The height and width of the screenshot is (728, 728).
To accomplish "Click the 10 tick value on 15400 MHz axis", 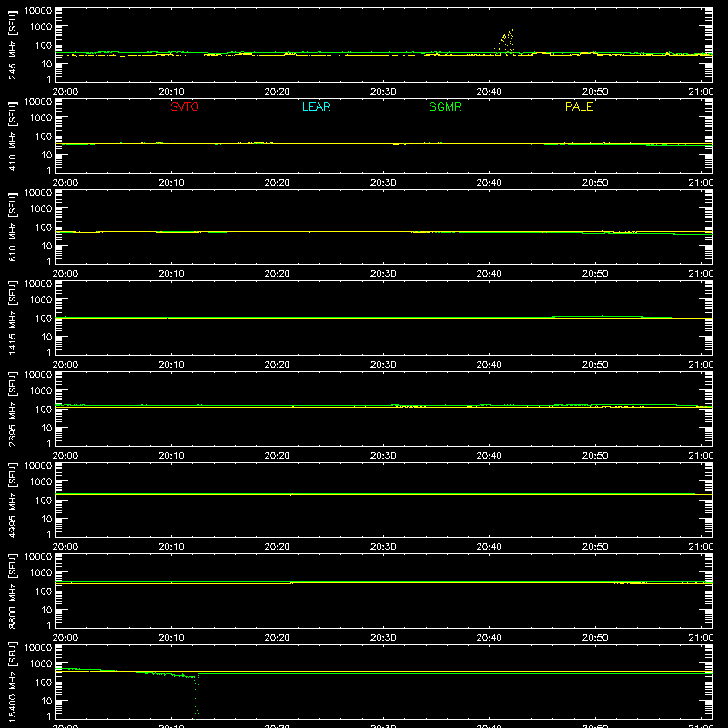I will pos(46,701).
